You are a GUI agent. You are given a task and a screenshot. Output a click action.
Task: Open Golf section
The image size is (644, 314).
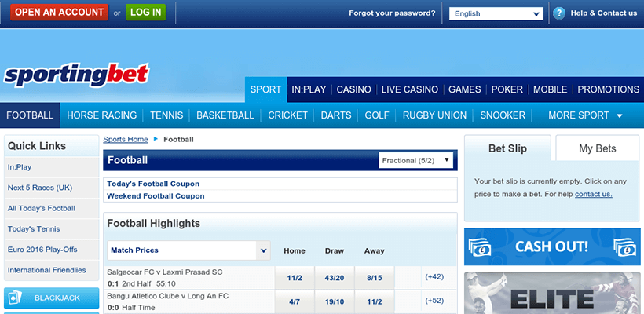pyautogui.click(x=377, y=115)
